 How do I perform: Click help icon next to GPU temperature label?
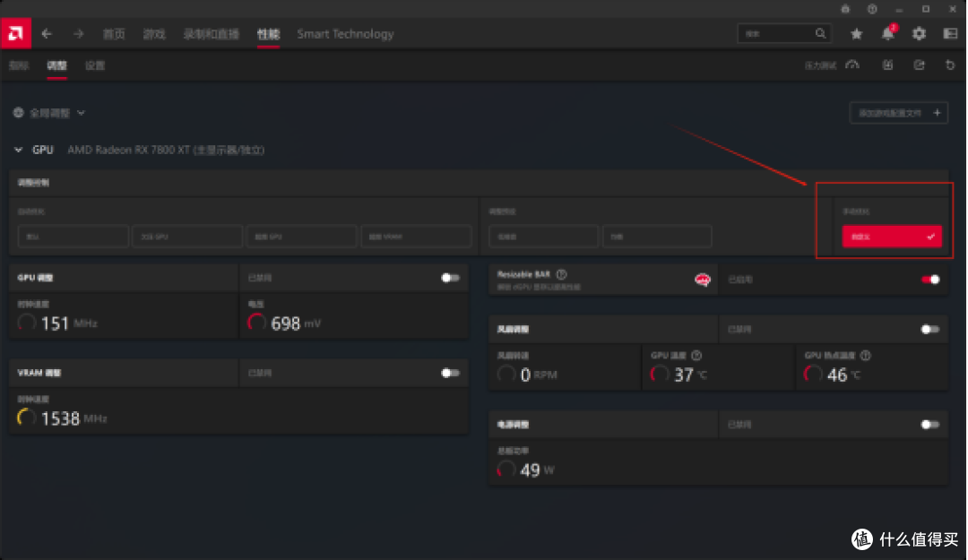tap(696, 355)
